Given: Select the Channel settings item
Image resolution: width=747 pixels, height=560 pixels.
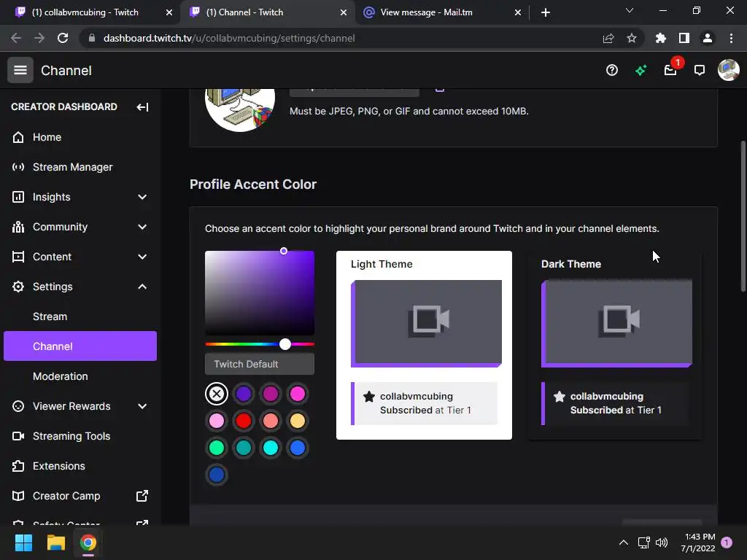Looking at the screenshot, I should (80, 346).
